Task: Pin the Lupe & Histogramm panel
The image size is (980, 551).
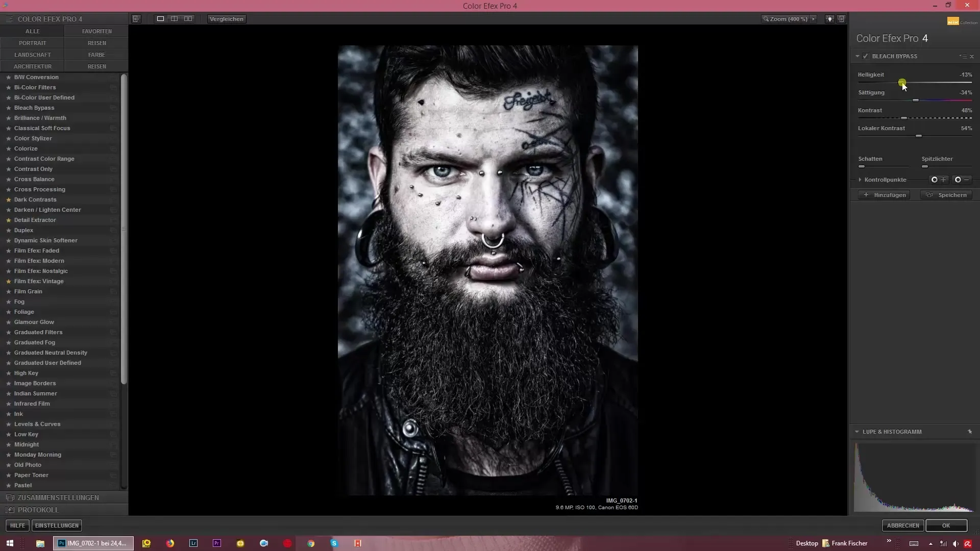Action: 970,432
